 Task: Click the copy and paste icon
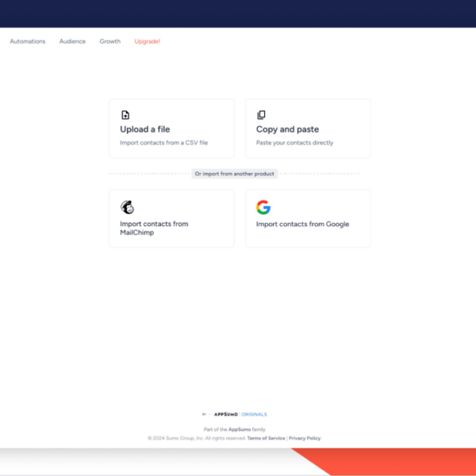pos(261,115)
